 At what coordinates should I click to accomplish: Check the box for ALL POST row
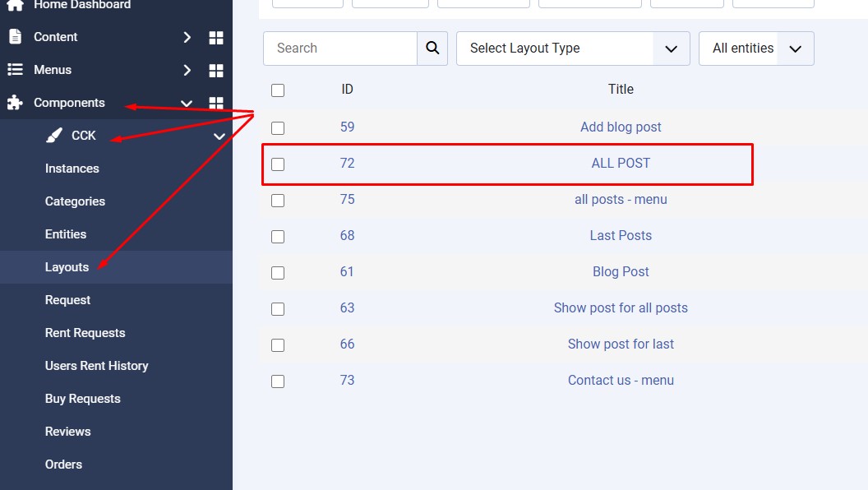pos(278,164)
